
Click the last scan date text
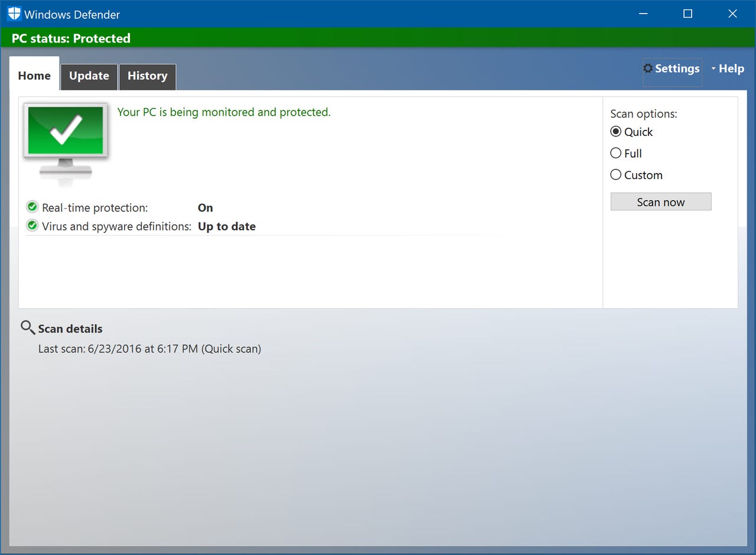point(149,348)
